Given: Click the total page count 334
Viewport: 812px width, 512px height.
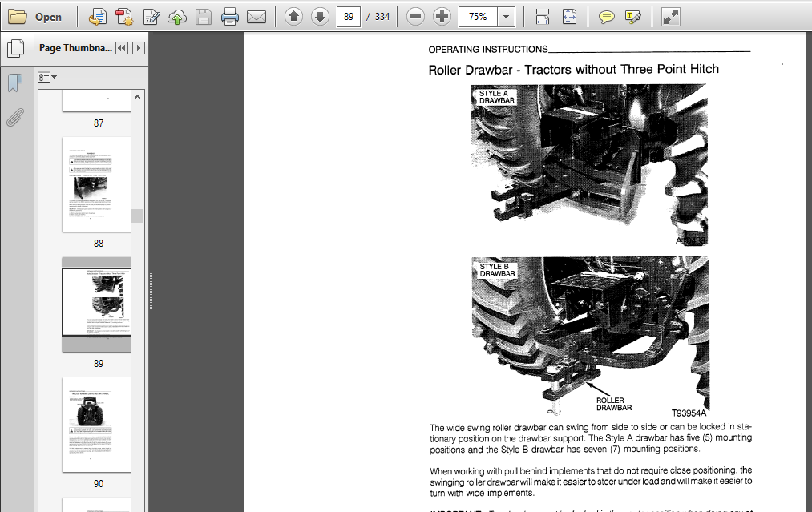Looking at the screenshot, I should tap(382, 17).
